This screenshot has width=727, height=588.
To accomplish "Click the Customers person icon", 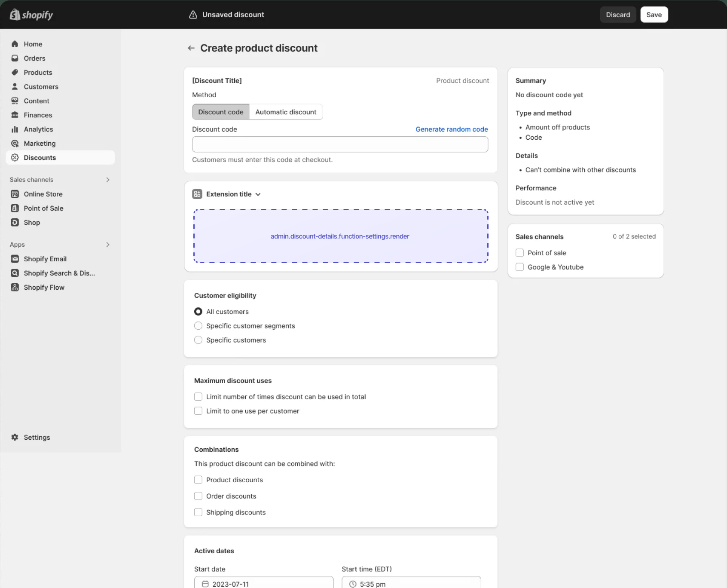I will [x=15, y=86].
